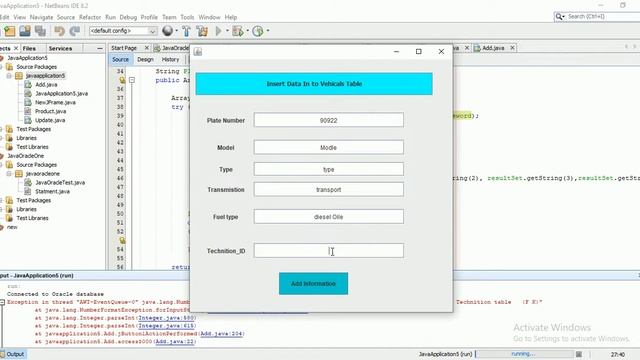Click the Redo arrow icon

(x=75, y=31)
